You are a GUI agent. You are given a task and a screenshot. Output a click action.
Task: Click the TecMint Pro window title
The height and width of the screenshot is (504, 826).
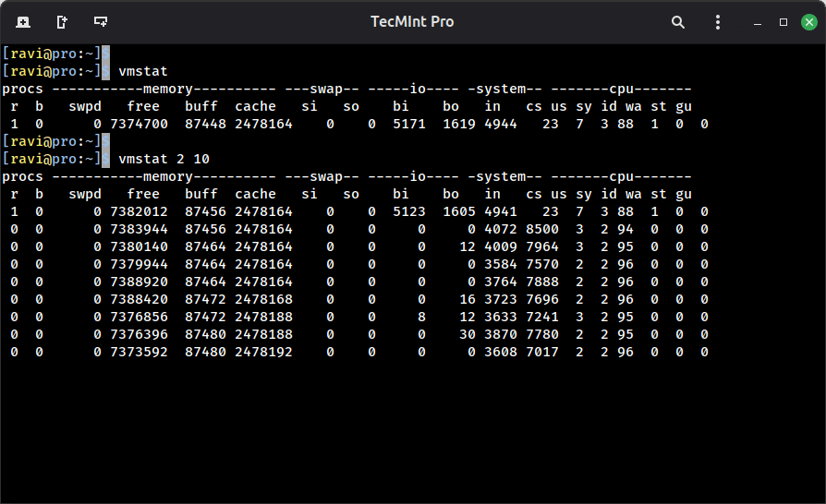point(412,22)
